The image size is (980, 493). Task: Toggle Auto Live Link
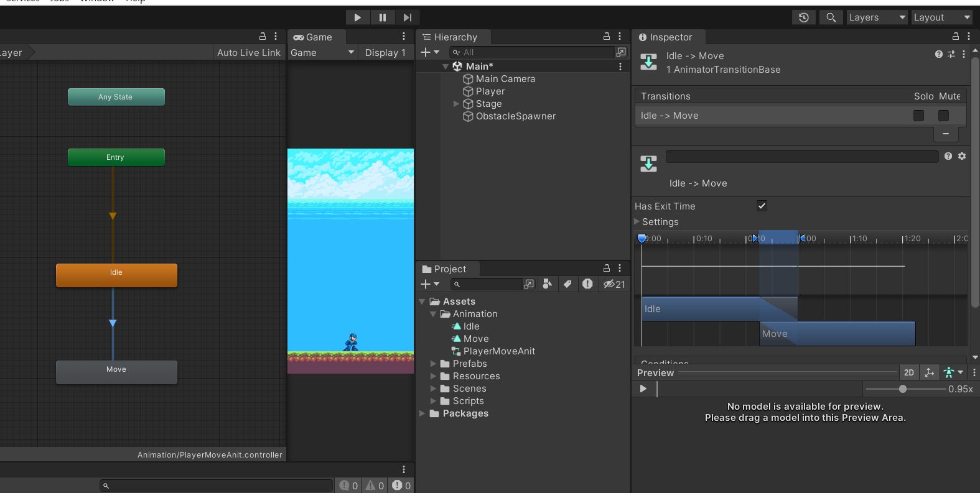[248, 53]
